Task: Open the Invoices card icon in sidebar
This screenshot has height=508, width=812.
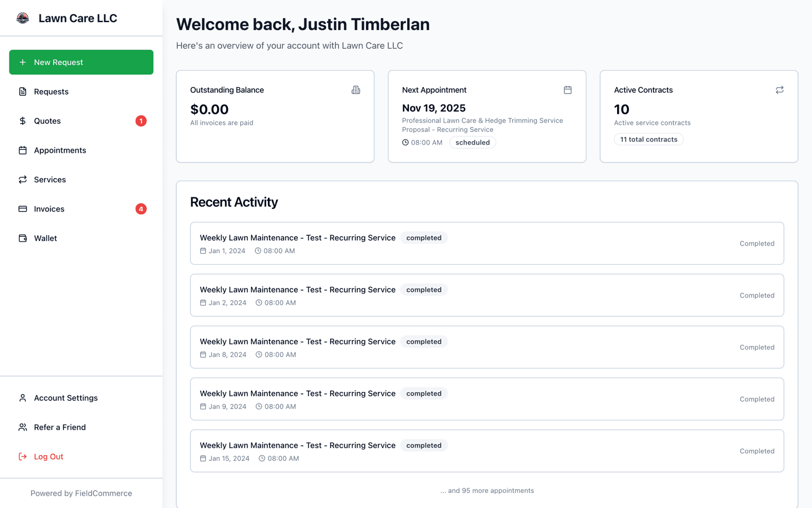Action: [x=22, y=208]
